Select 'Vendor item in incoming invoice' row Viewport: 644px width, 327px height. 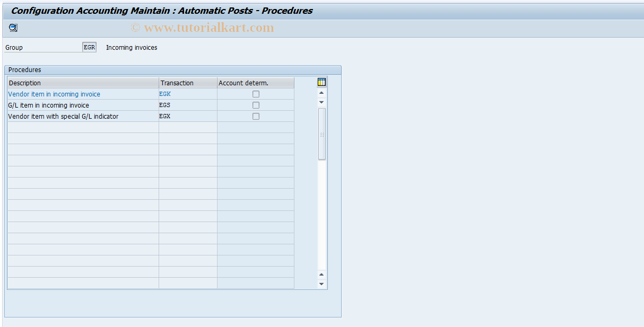point(83,94)
